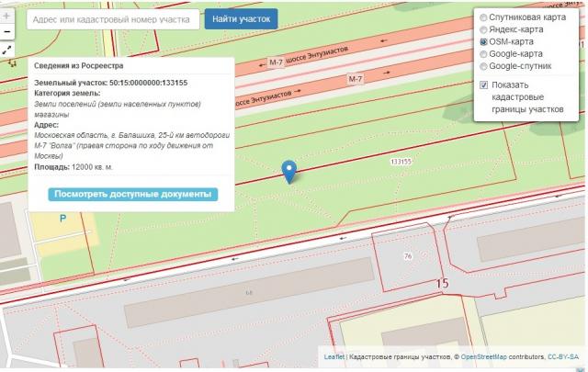
Task: Uncheck Показать кадастровые границы участков
Action: [x=484, y=85]
